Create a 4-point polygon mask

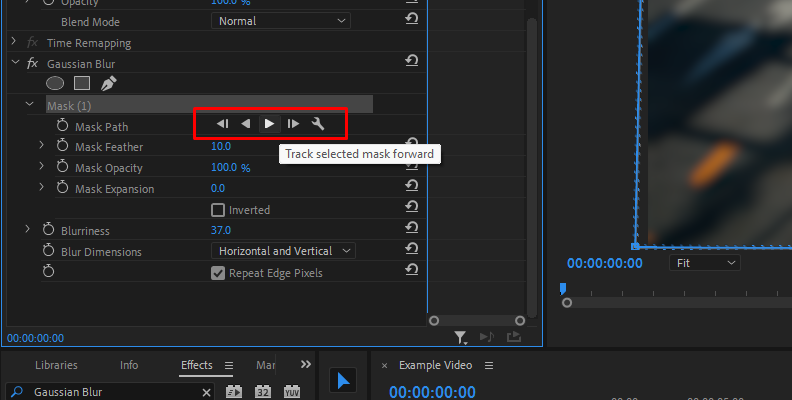pyautogui.click(x=82, y=83)
